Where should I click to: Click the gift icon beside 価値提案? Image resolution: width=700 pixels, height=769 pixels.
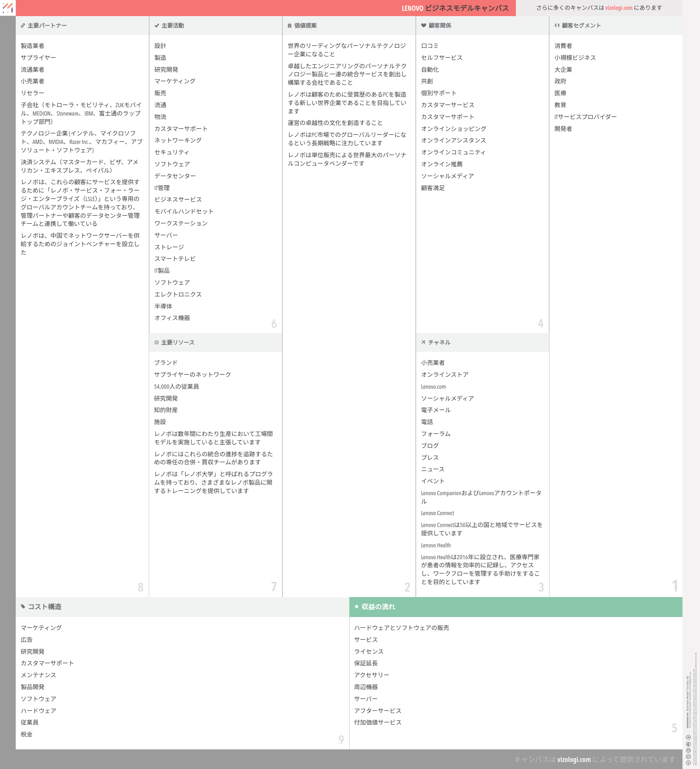(x=290, y=26)
